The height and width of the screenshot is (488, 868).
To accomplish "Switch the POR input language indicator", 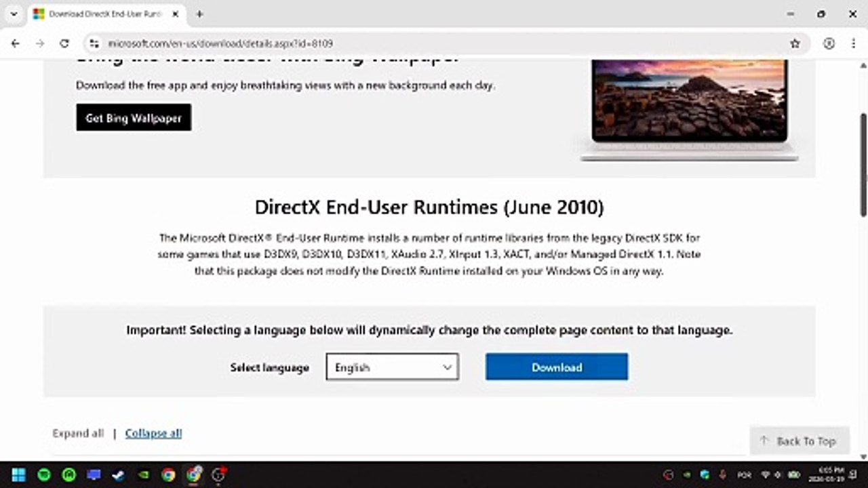I will pos(744,474).
